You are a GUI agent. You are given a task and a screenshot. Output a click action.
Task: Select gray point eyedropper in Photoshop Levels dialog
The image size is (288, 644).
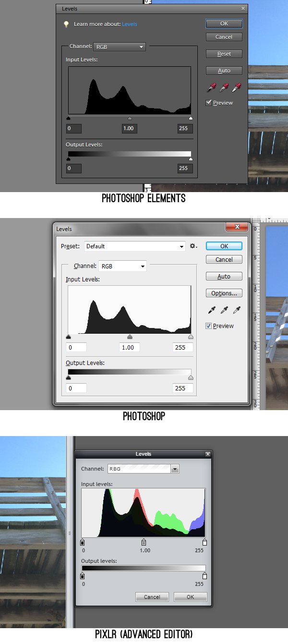[224, 310]
